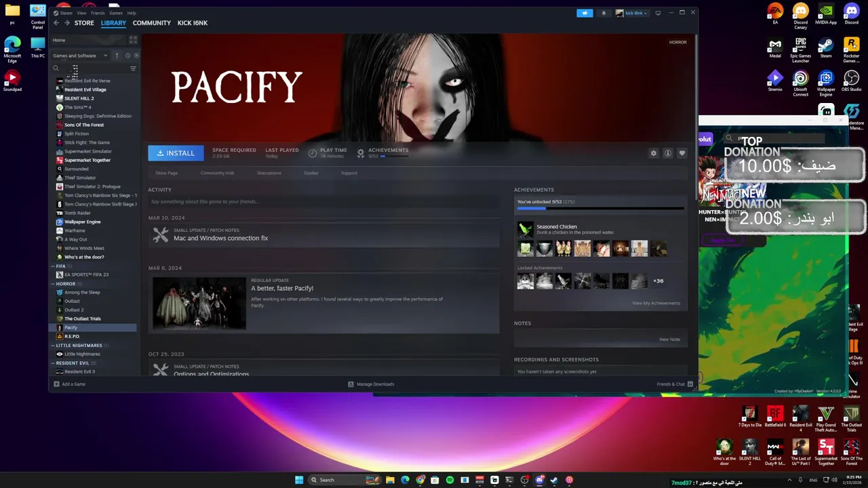This screenshot has width=868, height=488.
Task: Click the blue Install button
Action: [176, 153]
